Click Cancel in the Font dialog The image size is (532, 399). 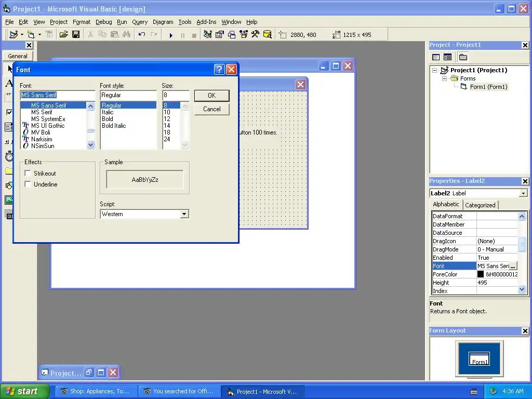pos(212,109)
